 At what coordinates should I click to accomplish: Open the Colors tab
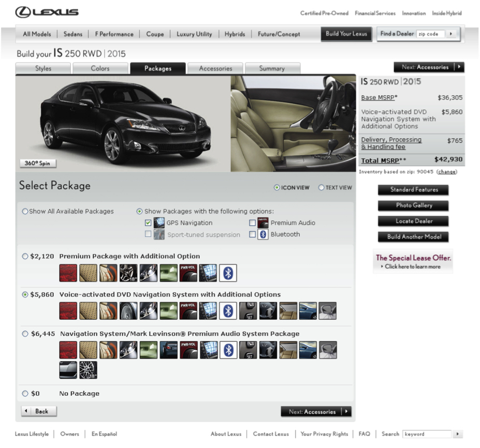click(x=100, y=68)
